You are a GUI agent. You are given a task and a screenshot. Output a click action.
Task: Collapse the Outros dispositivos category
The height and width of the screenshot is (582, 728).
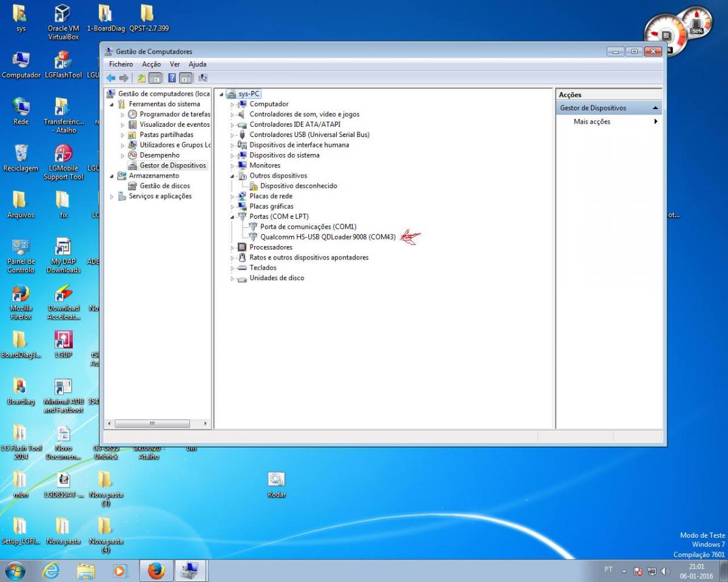pyautogui.click(x=232, y=176)
